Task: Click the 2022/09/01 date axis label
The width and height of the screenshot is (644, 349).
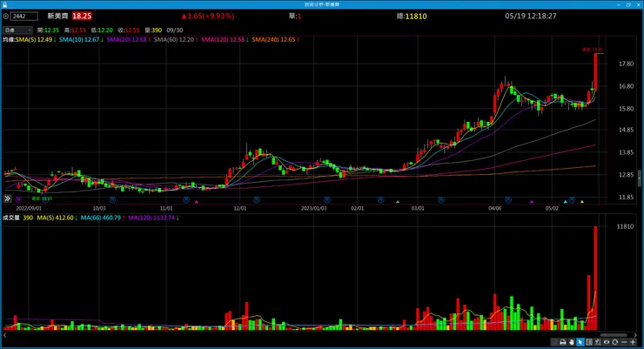Action: [x=29, y=209]
